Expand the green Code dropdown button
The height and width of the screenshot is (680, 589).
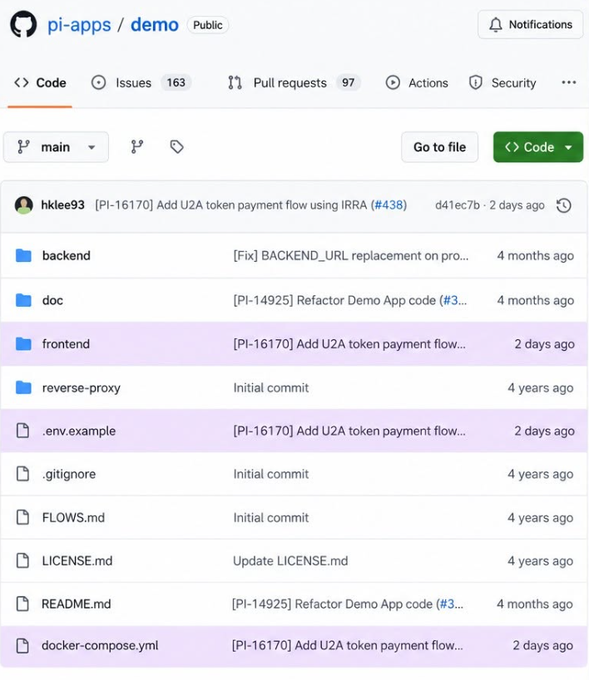click(x=538, y=147)
